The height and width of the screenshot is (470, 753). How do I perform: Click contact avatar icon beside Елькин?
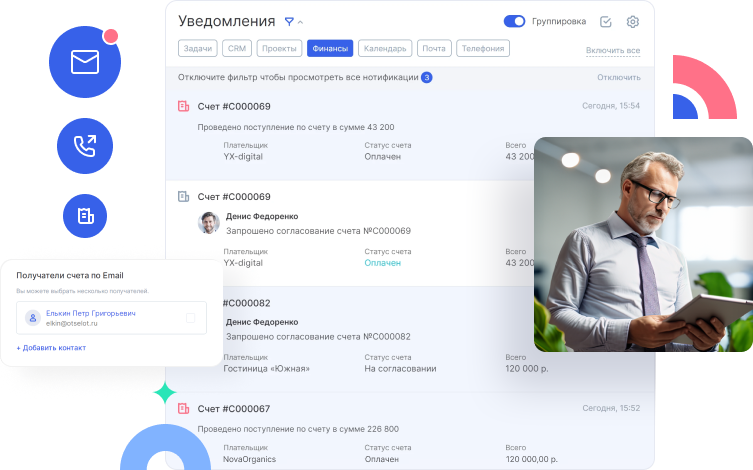tap(33, 318)
